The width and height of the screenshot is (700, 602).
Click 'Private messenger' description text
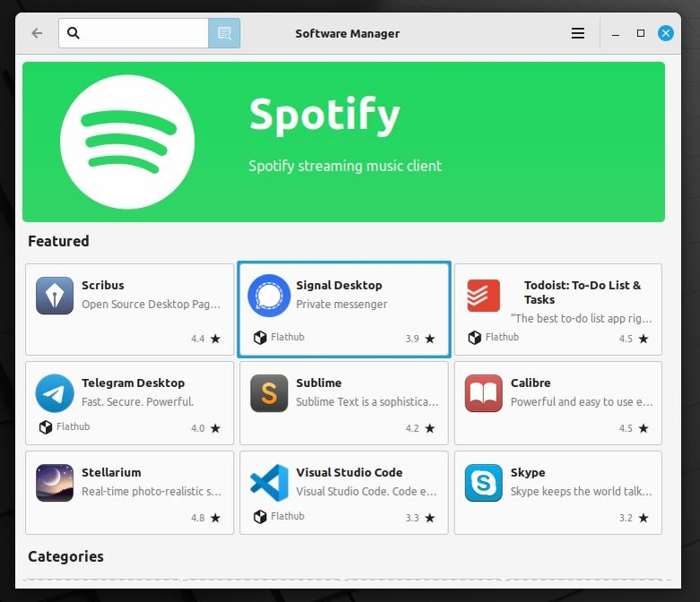tap(341, 305)
